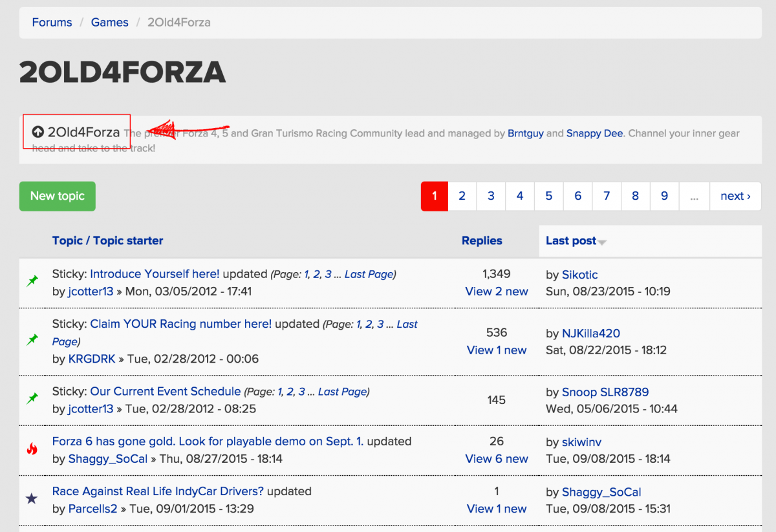The image size is (776, 532).
Task: Click the 536 replies count
Action: click(x=497, y=333)
